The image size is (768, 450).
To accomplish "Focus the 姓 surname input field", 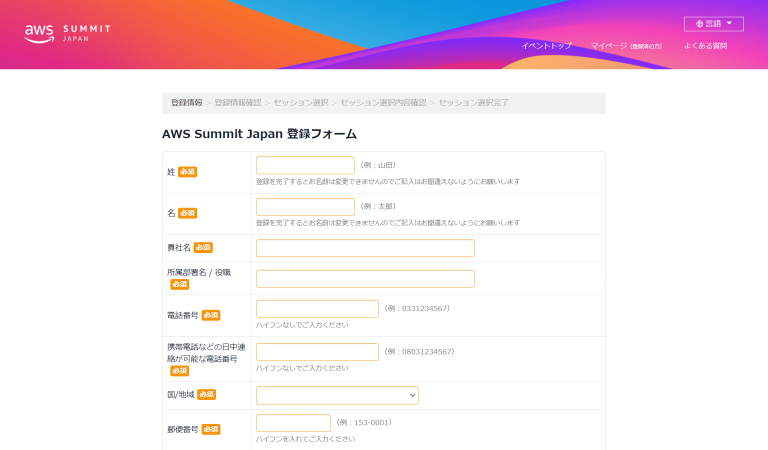I will pyautogui.click(x=305, y=165).
